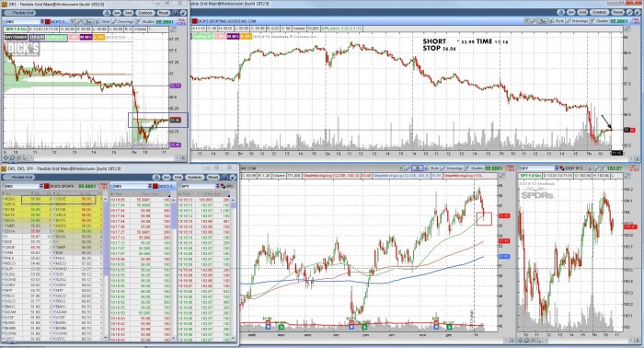Click the blue 51.91 moving average badge on daily chart
The height and width of the screenshot is (348, 644).
tap(504, 256)
